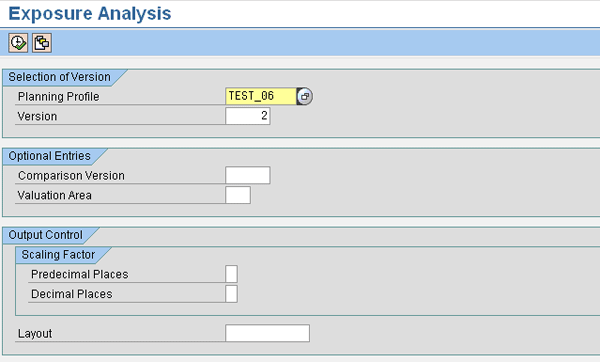Open search help next to Planning Profile

click(x=305, y=96)
